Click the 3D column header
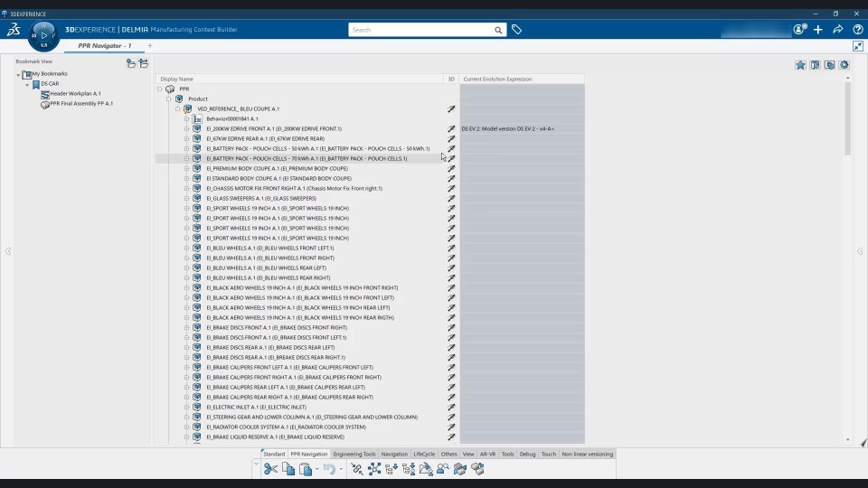The height and width of the screenshot is (488, 868). tap(451, 80)
